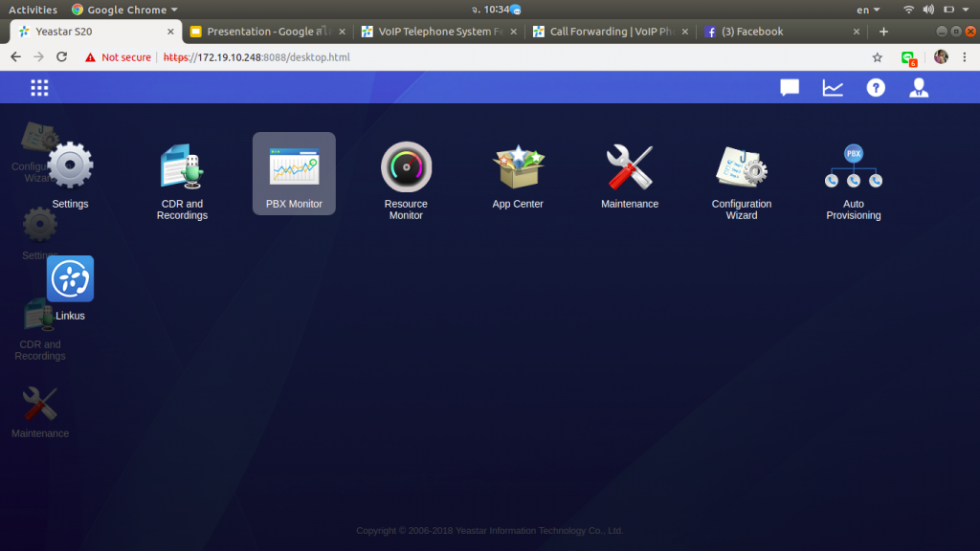This screenshot has width=980, height=551.
Task: Go back to previous page
Action: [15, 56]
